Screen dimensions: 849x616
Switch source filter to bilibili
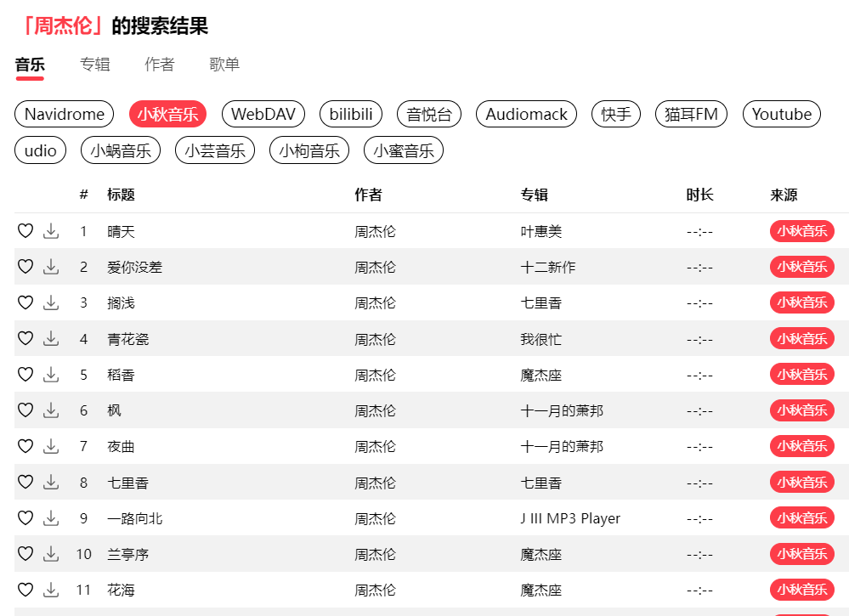pos(351,114)
